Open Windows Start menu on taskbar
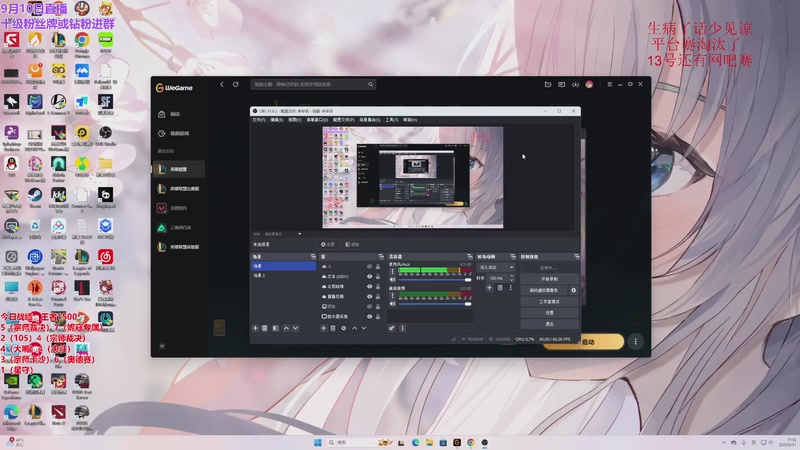The image size is (800, 450). (317, 442)
